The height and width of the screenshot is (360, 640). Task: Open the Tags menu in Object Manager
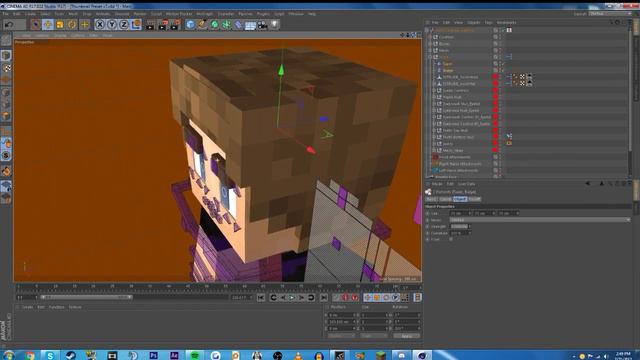click(489, 22)
